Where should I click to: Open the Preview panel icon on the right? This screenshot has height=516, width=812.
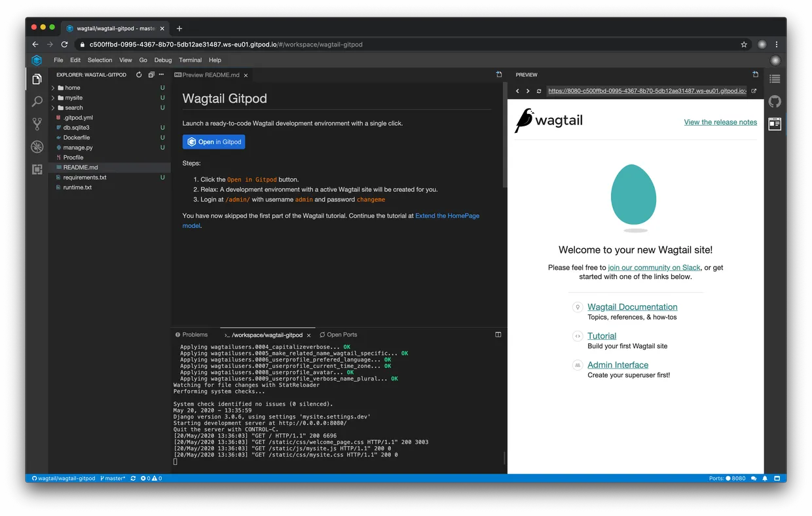tap(775, 124)
